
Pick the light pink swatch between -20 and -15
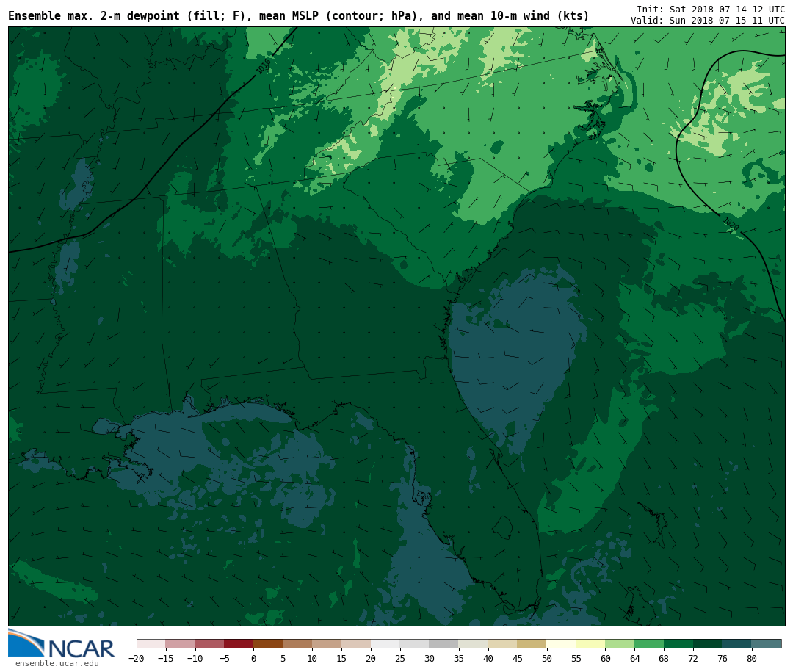pyautogui.click(x=151, y=644)
